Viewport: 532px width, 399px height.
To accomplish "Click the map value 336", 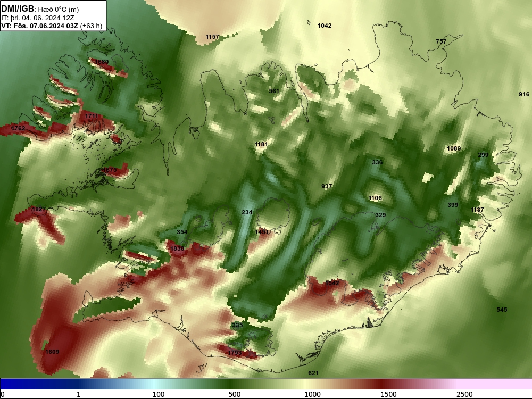I will (377, 162).
